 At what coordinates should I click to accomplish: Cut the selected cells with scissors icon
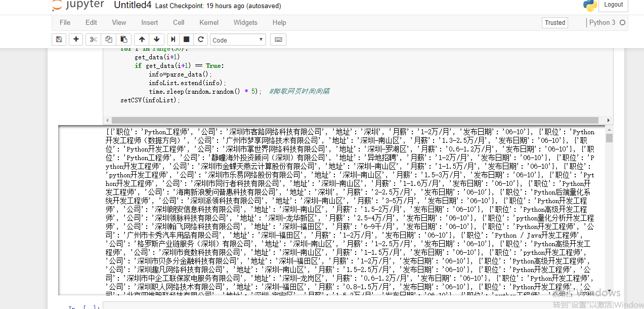tap(94, 40)
